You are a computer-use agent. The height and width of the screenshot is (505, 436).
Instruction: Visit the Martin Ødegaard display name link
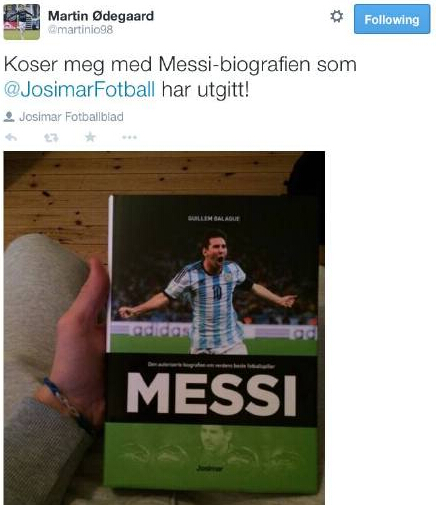click(101, 16)
